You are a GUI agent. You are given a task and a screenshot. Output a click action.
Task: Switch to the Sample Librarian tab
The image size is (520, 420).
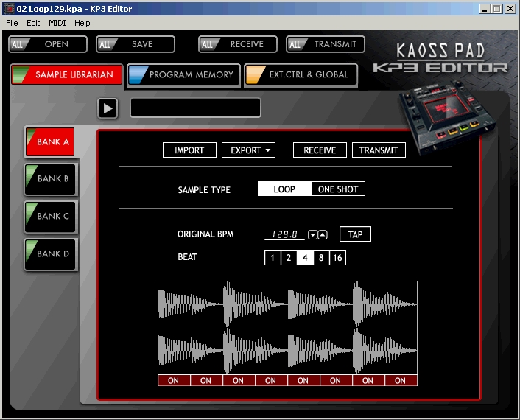pos(67,74)
